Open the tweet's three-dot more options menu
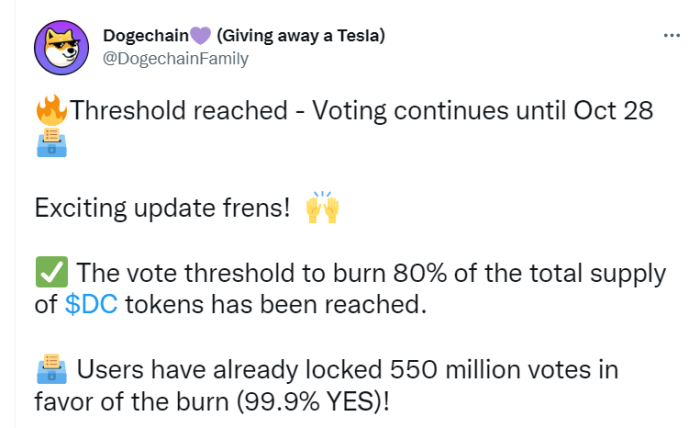This screenshot has height=428, width=700. 671,35
